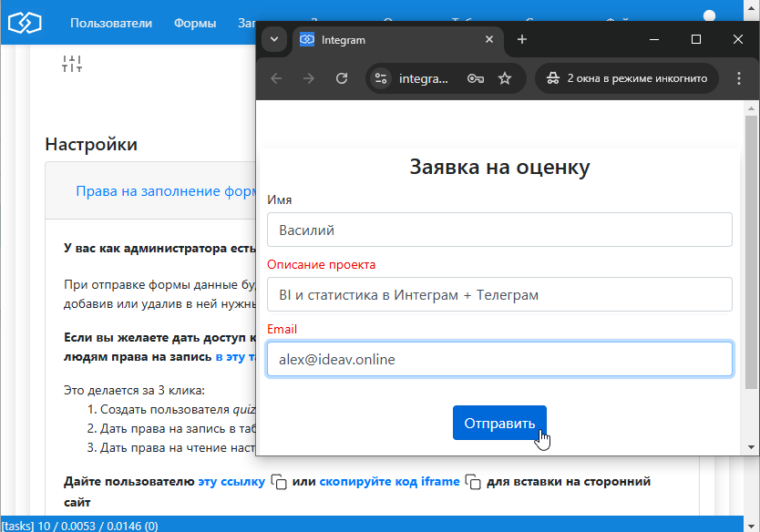This screenshot has height=532, width=760.
Task: Open Права на заполнение формы link
Action: pos(166,191)
